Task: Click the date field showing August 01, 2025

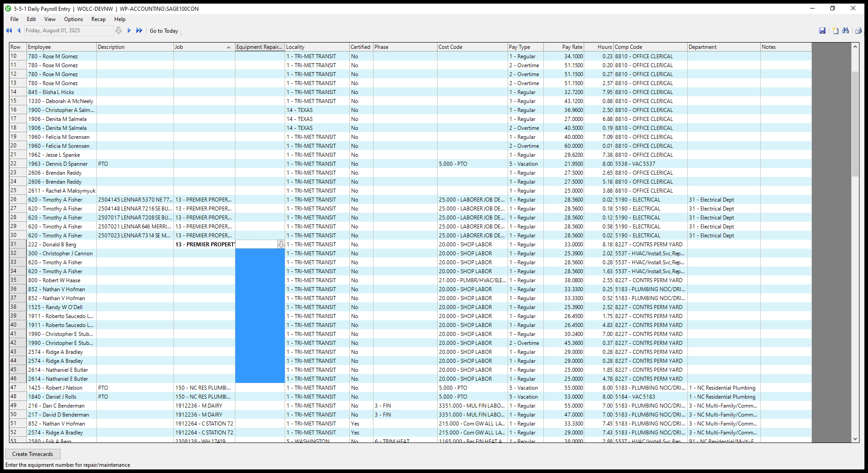Action: tap(68, 30)
